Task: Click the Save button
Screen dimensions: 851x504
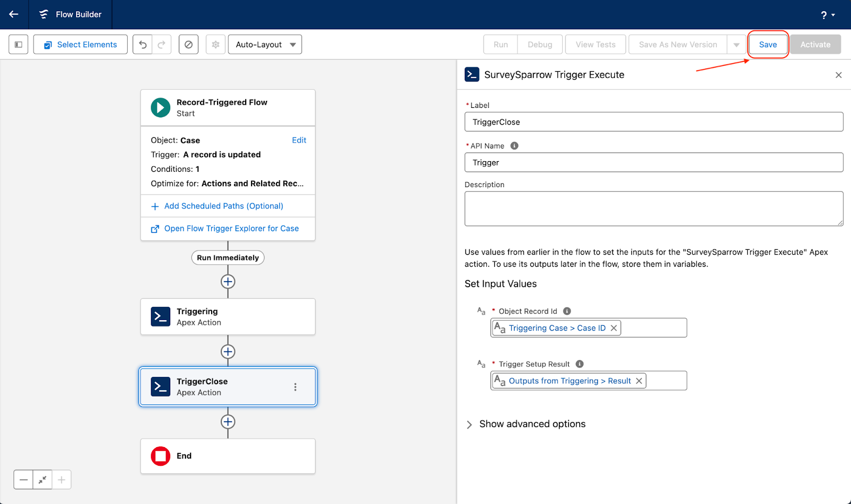Action: [767, 45]
